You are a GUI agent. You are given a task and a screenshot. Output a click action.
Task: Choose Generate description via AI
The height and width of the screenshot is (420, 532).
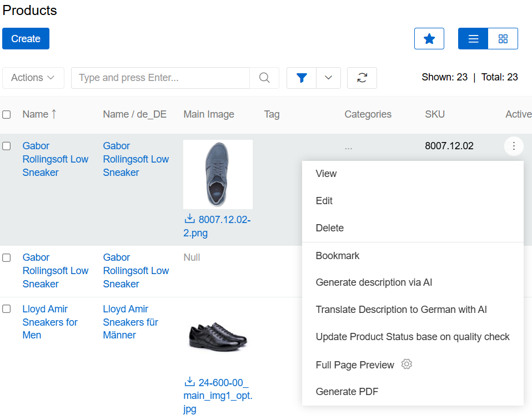(x=373, y=282)
